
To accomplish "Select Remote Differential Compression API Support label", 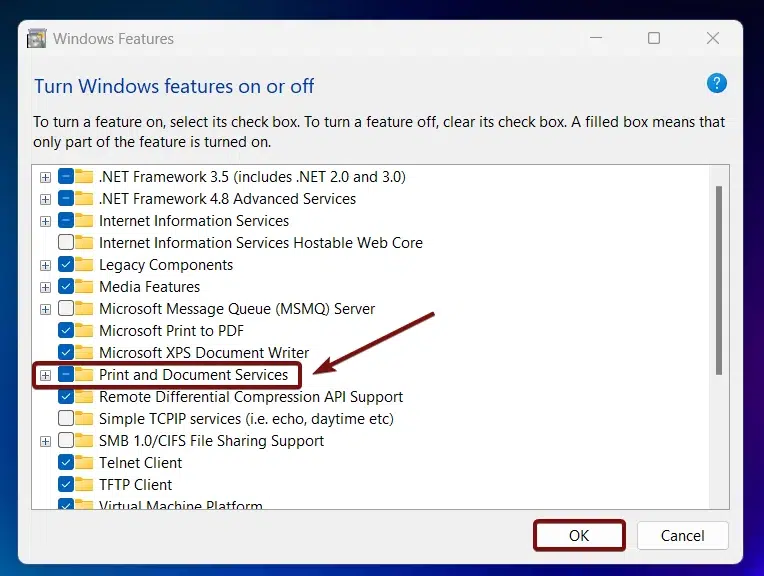I will point(251,397).
